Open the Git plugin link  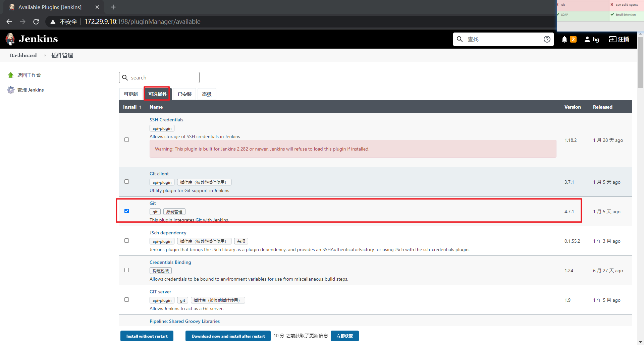153,203
